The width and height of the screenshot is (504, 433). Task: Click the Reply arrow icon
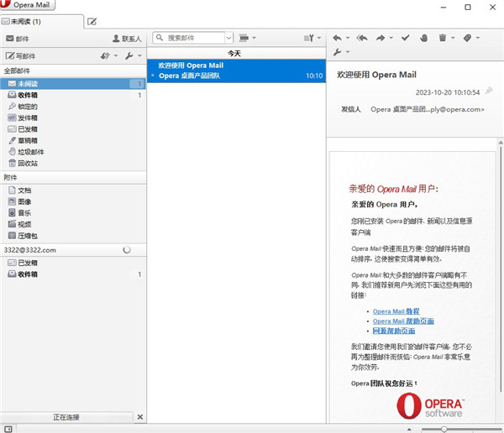tap(337, 38)
